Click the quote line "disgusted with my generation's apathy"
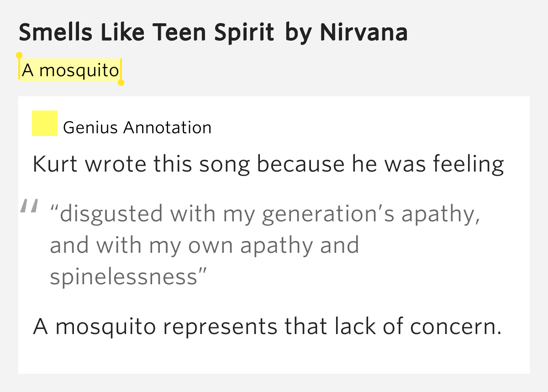 (x=265, y=214)
